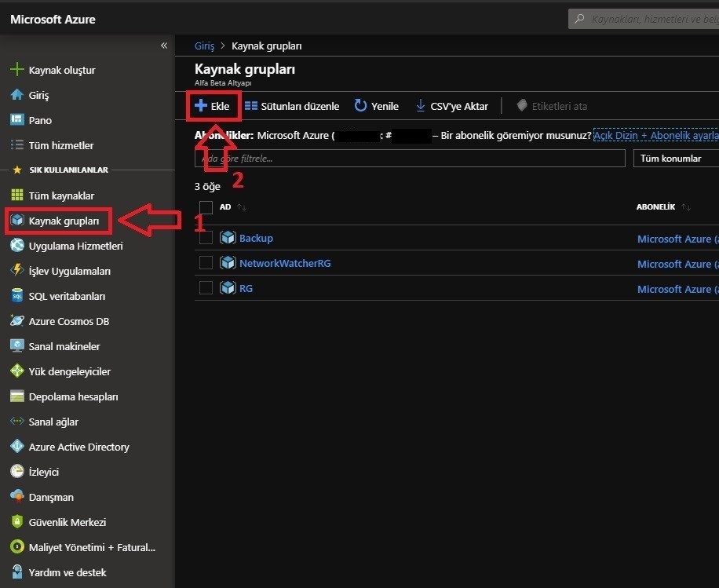Open the NetworkWatcherRG row's Microsoft Azure subscription

click(x=677, y=264)
